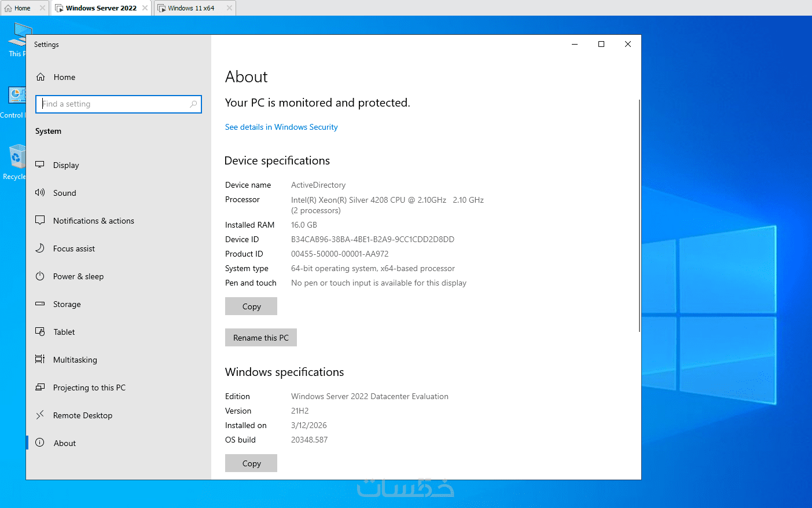Click the Device specifications heading

(277, 160)
